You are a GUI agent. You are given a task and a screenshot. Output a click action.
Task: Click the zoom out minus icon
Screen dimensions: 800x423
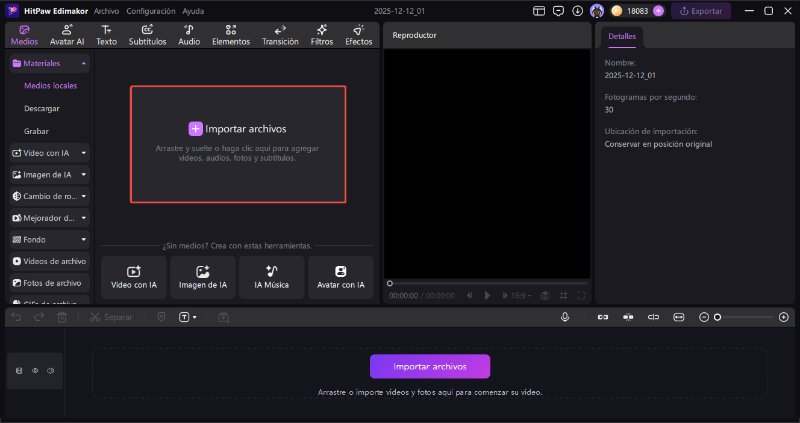(x=704, y=317)
